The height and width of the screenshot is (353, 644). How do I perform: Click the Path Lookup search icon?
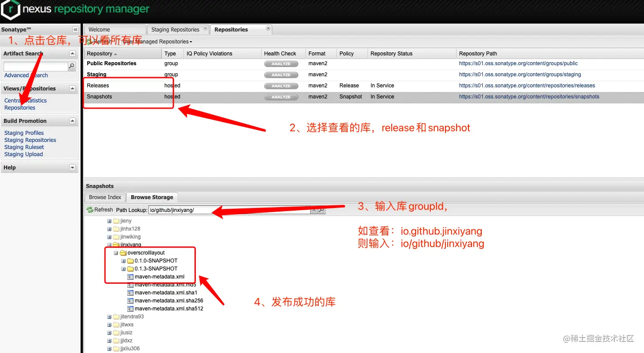coord(322,210)
